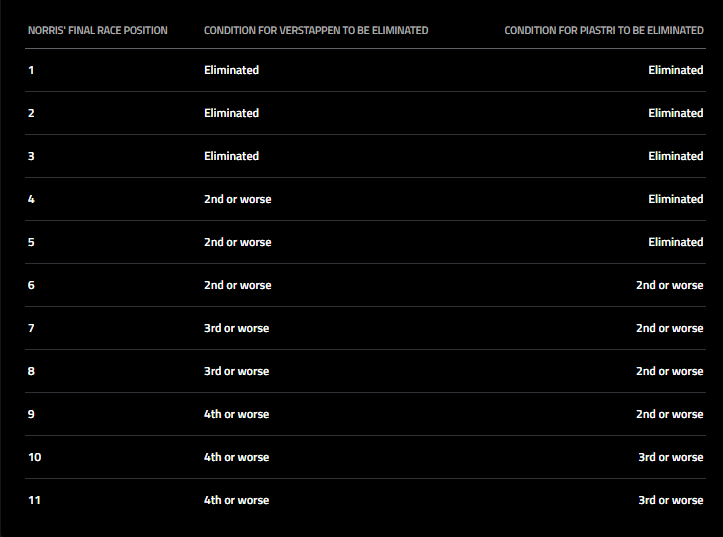Viewport: 723px width, 537px height.
Task: Select Norris position number 6 cell
Action: [31, 285]
